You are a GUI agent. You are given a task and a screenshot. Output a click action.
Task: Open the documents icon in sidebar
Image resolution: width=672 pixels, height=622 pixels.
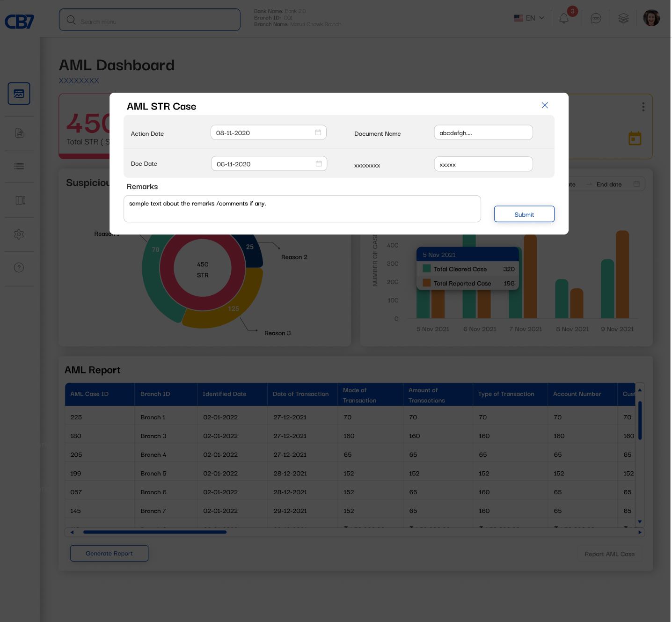click(x=19, y=133)
